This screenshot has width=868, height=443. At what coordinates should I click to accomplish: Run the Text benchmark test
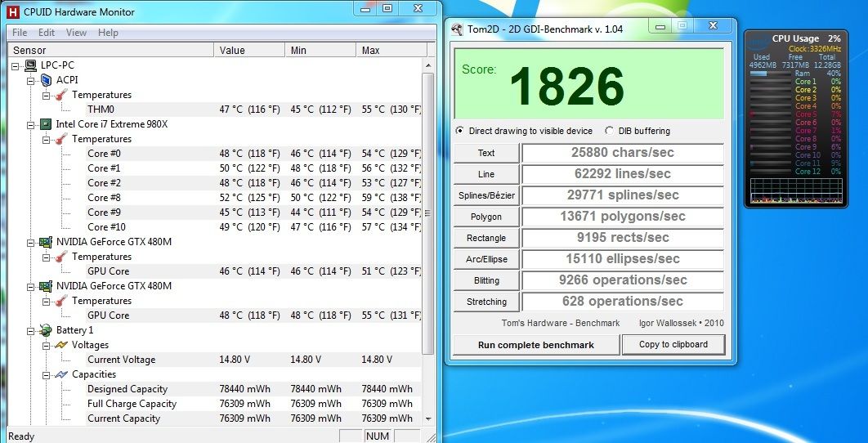point(486,153)
